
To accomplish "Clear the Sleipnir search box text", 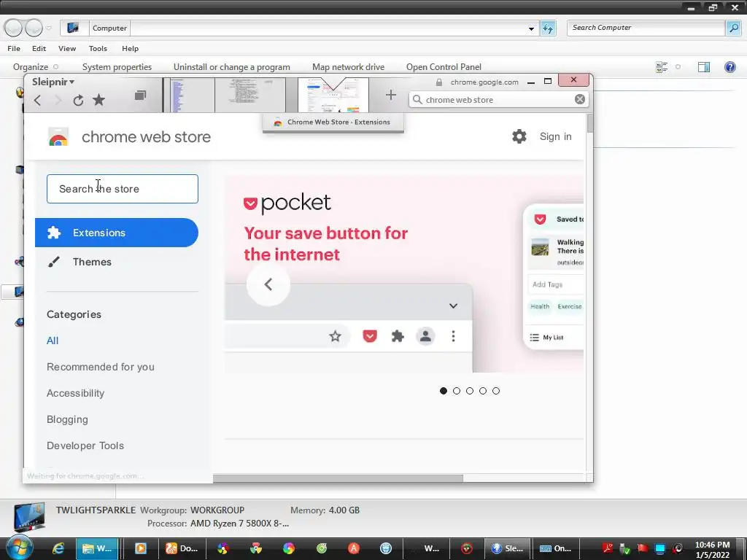I will tap(580, 99).
